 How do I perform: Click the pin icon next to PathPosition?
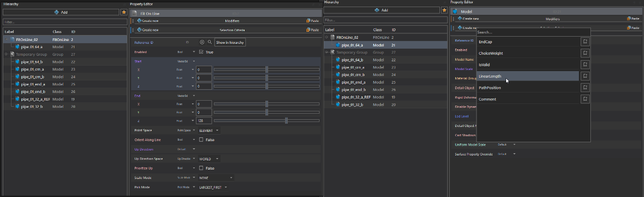click(585, 88)
